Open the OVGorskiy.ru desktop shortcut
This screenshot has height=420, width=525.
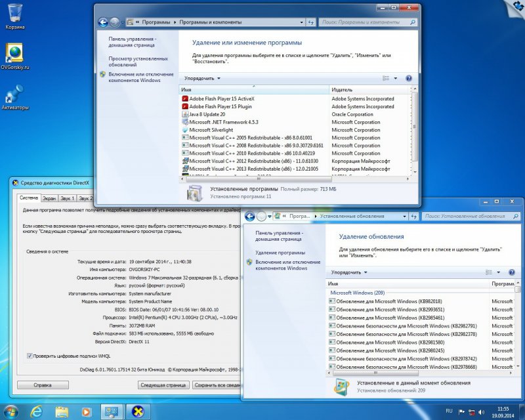(x=14, y=56)
